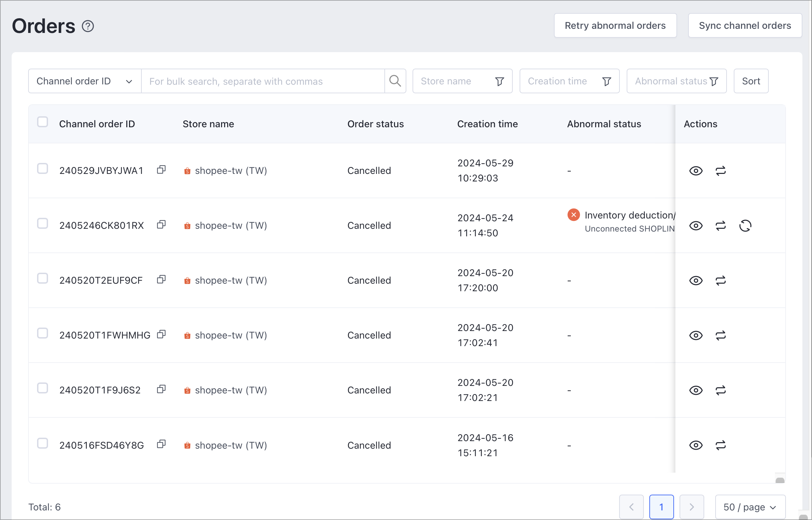The image size is (812, 520).
Task: Click the Order status column header
Action: (375, 124)
